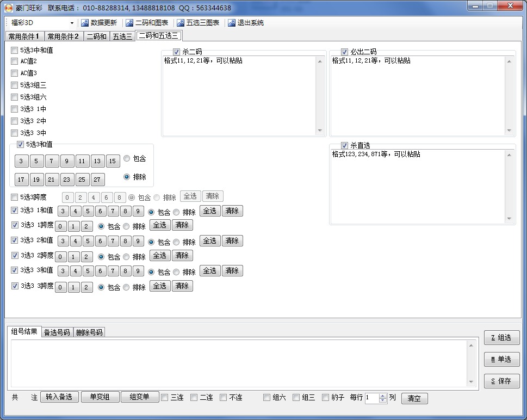This screenshot has width=527, height=420.
Task: Click the 清空 clear button
Action: tap(414, 398)
